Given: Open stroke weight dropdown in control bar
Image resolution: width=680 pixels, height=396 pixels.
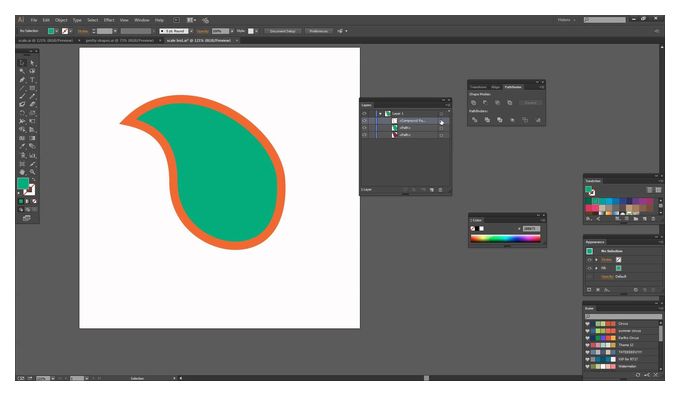Looking at the screenshot, I should (115, 31).
